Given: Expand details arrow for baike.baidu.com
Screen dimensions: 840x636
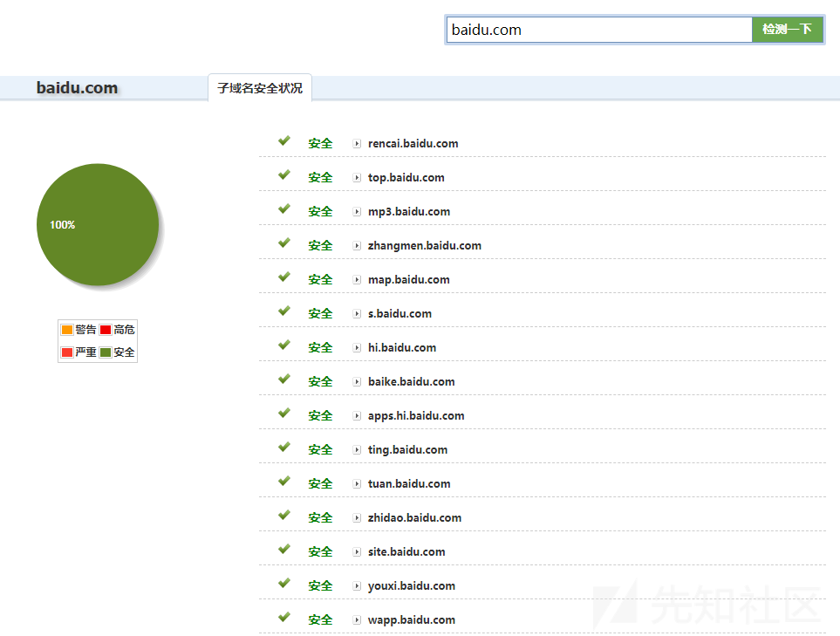Looking at the screenshot, I should pos(357,382).
